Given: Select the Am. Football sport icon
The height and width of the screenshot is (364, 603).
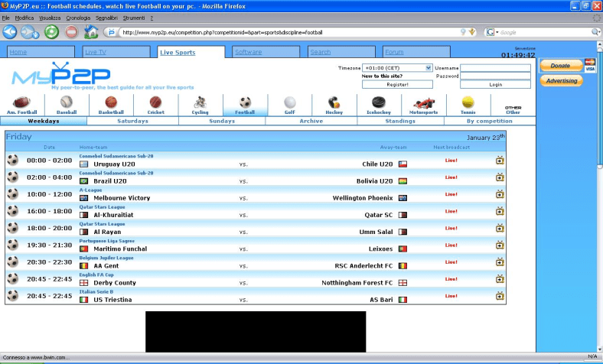Looking at the screenshot, I should point(22,105).
